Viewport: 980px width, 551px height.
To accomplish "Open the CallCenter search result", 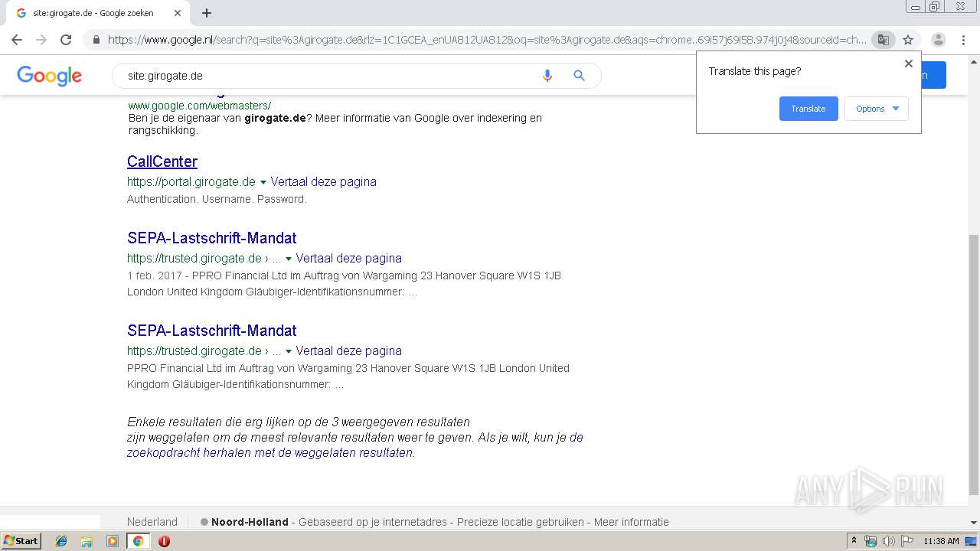I will click(x=162, y=161).
